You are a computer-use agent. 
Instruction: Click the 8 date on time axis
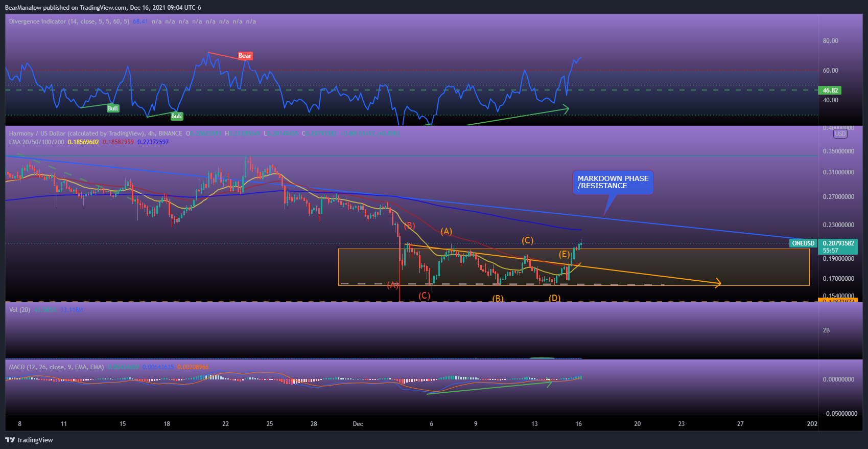[x=19, y=424]
